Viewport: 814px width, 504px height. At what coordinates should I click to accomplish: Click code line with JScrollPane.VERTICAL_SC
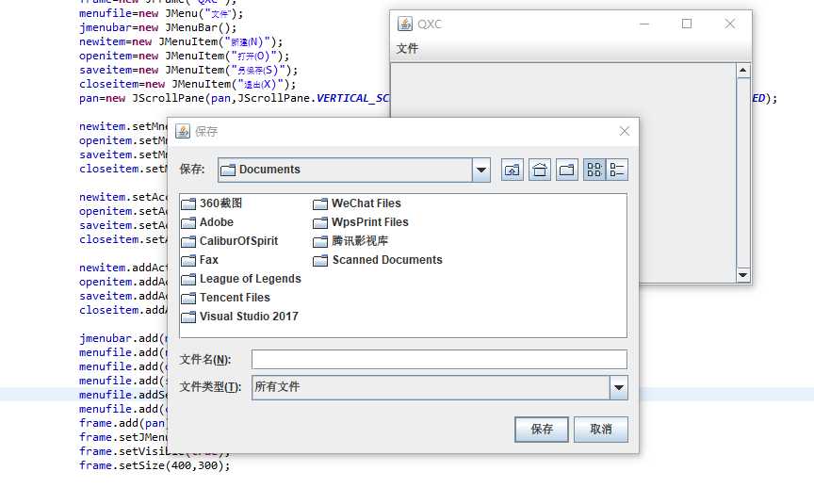tap(234, 98)
